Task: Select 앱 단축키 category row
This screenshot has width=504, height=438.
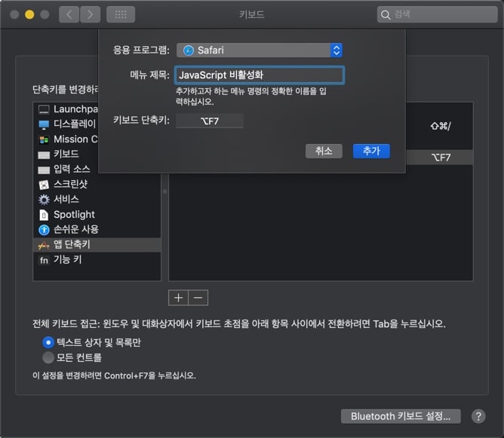Action: tap(97, 245)
